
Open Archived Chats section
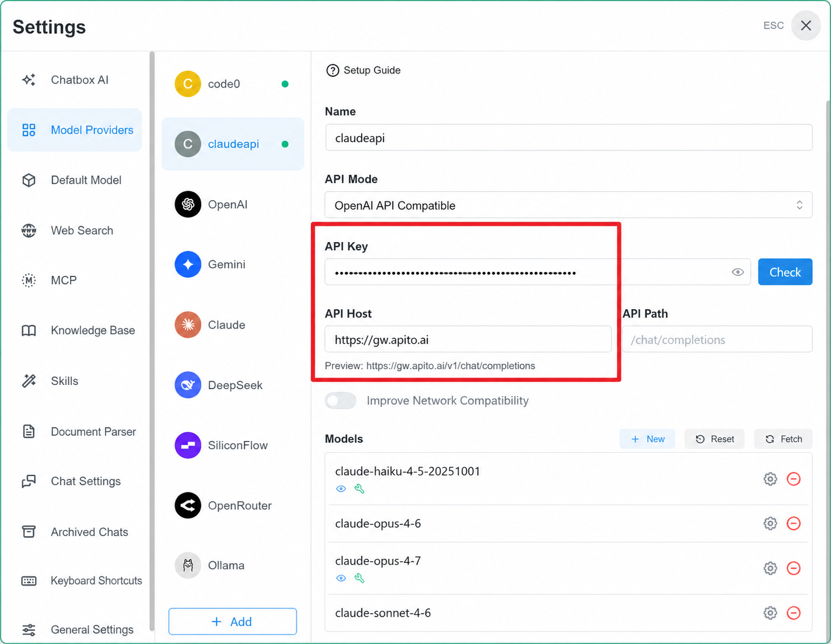pyautogui.click(x=75, y=532)
